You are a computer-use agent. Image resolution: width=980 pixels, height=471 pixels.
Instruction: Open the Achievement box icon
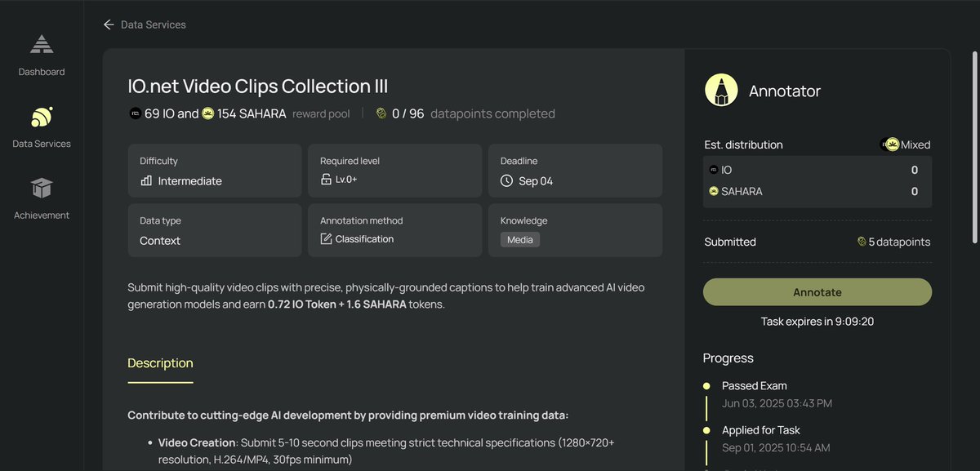point(42,189)
